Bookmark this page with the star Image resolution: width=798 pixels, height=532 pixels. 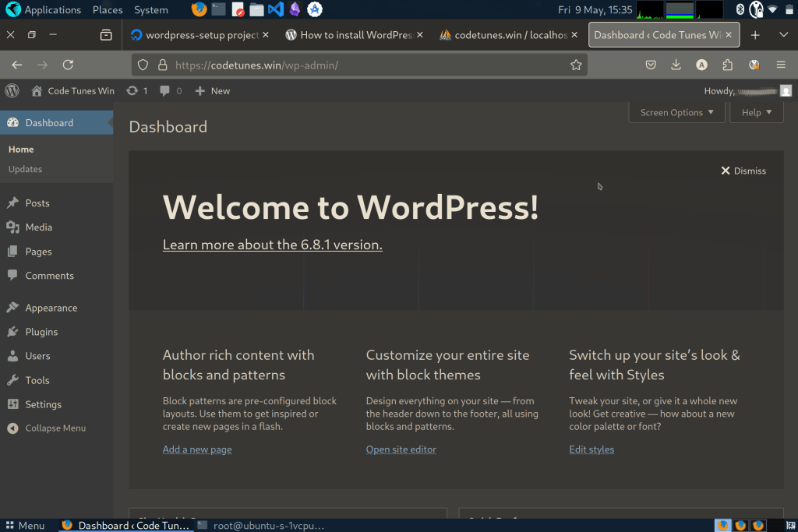tap(576, 65)
